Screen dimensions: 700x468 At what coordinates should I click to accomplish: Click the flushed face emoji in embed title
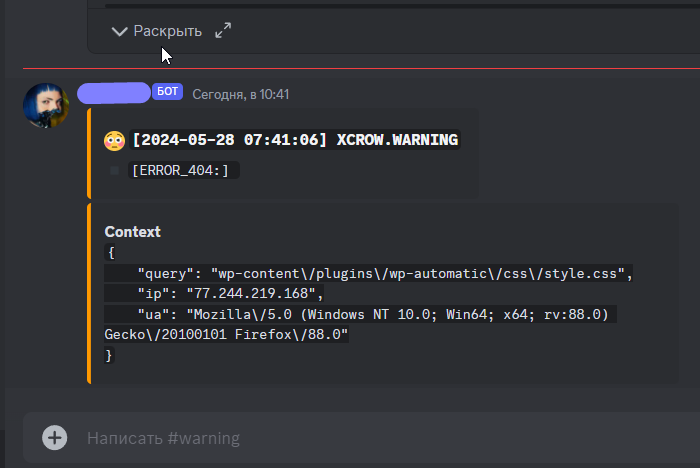coord(115,140)
